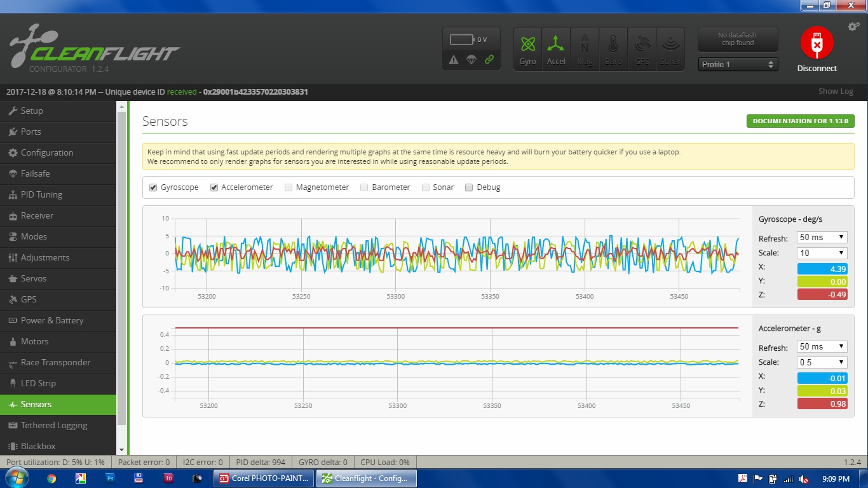Click the green link status icon
Viewport: 868px width, 488px height.
[x=489, y=60]
